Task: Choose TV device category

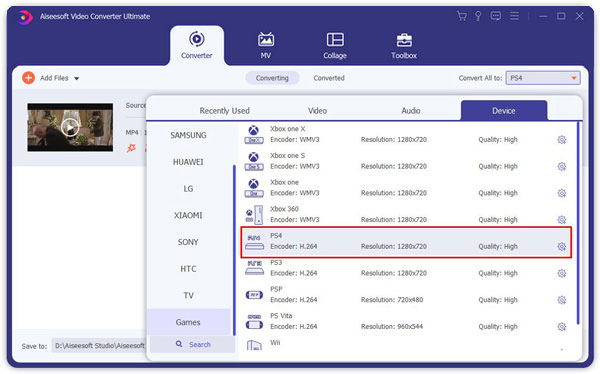Action: (188, 296)
